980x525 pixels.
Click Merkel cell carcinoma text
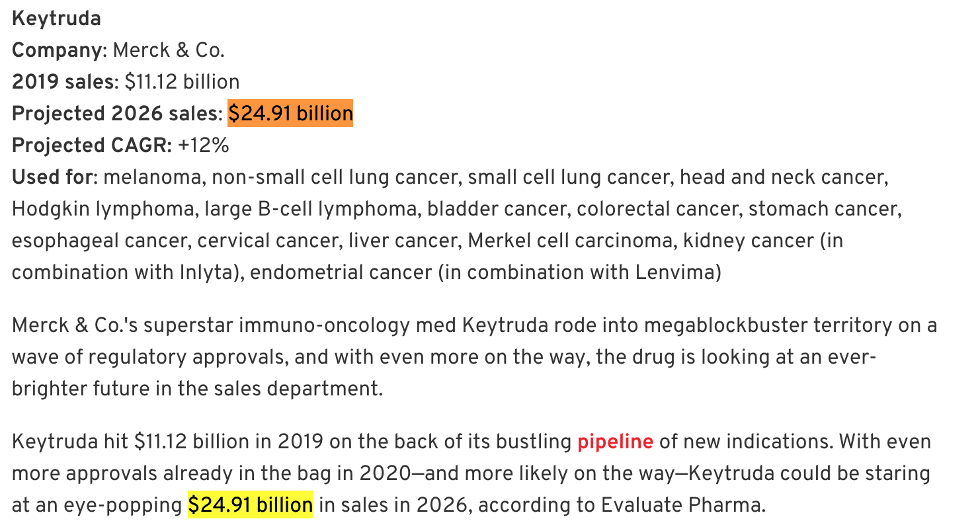click(x=569, y=241)
